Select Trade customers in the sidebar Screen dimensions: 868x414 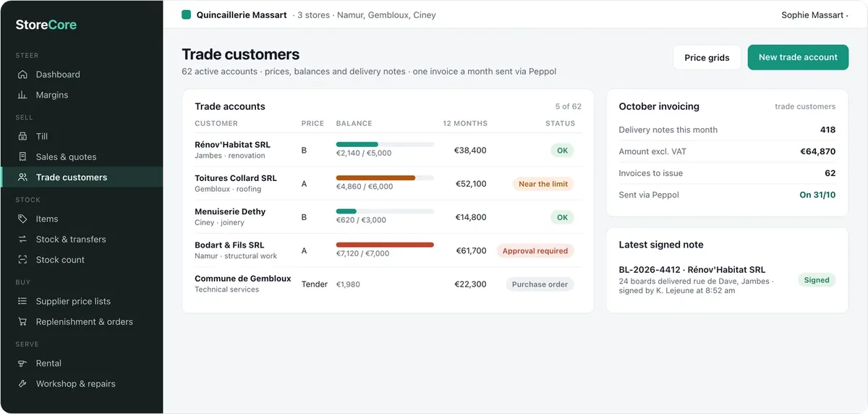click(81, 177)
